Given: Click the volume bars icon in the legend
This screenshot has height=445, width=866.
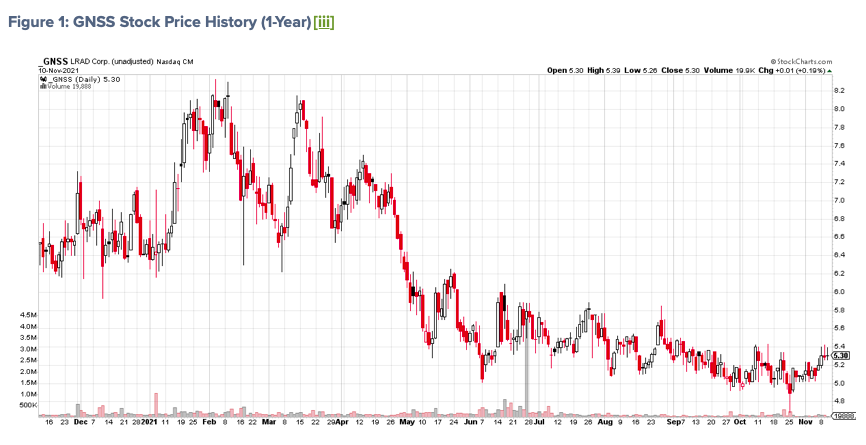Looking at the screenshot, I should [41, 86].
